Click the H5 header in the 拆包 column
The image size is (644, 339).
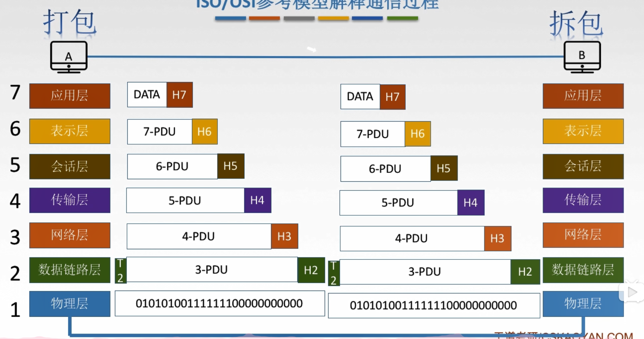click(x=444, y=168)
